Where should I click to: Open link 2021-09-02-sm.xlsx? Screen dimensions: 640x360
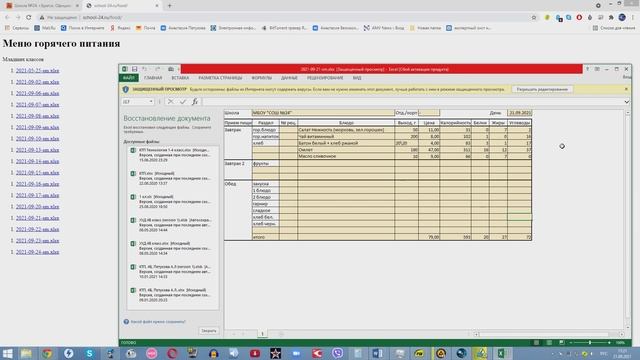[38, 82]
